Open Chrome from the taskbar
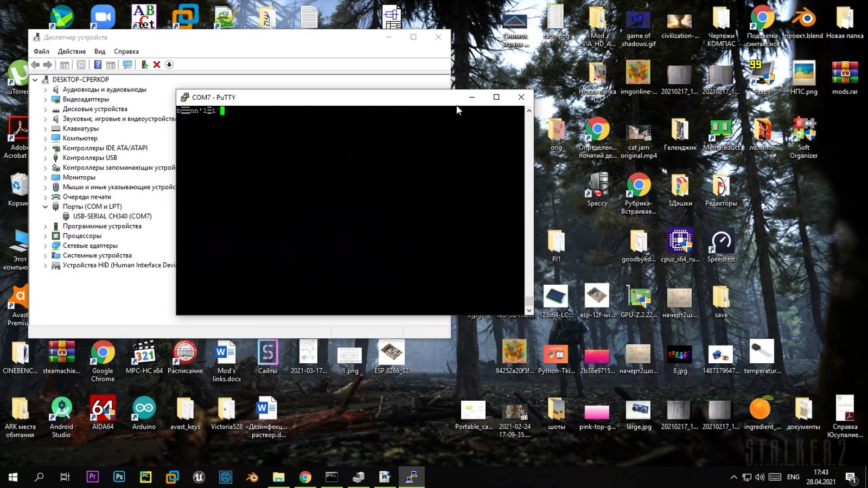This screenshot has height=488, width=868. [305, 477]
